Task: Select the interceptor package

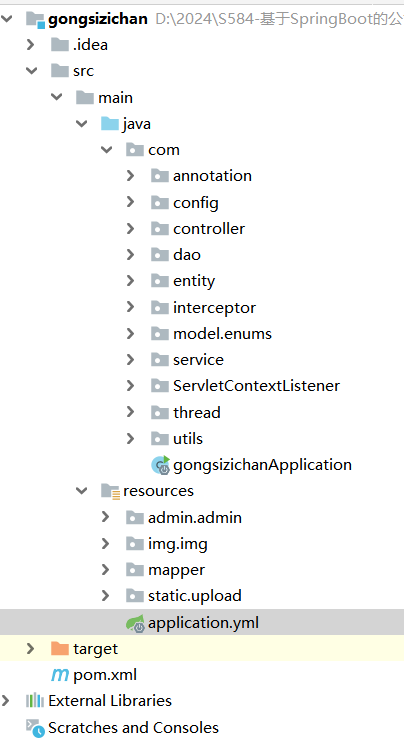Action: 214,308
